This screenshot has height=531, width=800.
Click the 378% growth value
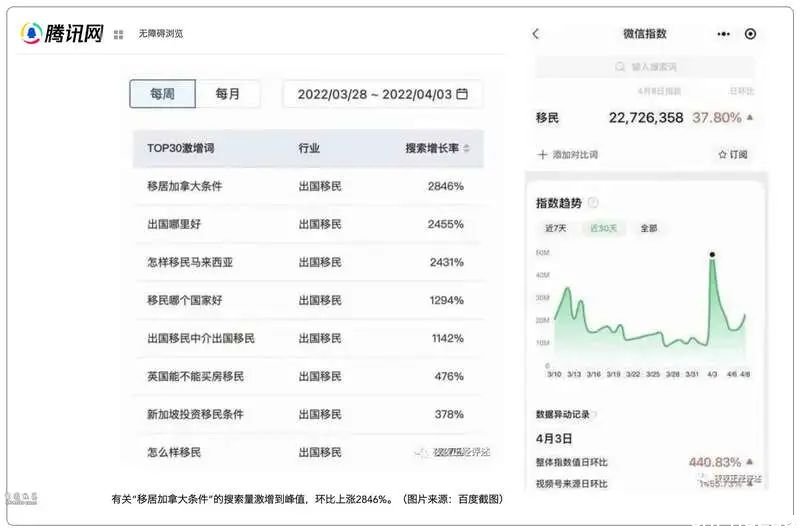click(449, 414)
